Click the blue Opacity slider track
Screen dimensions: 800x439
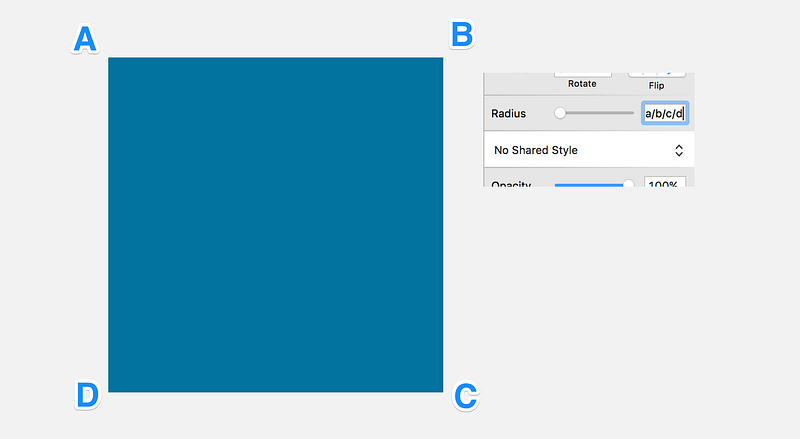[x=589, y=185]
